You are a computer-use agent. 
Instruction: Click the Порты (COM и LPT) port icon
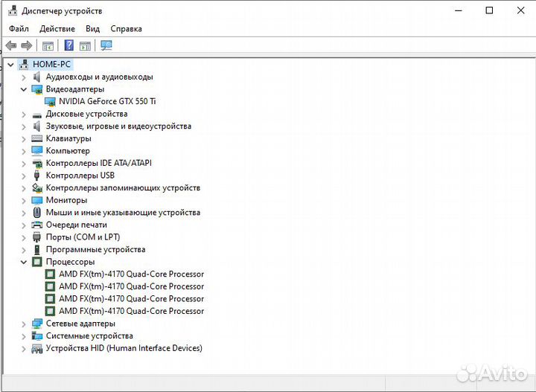(x=36, y=237)
